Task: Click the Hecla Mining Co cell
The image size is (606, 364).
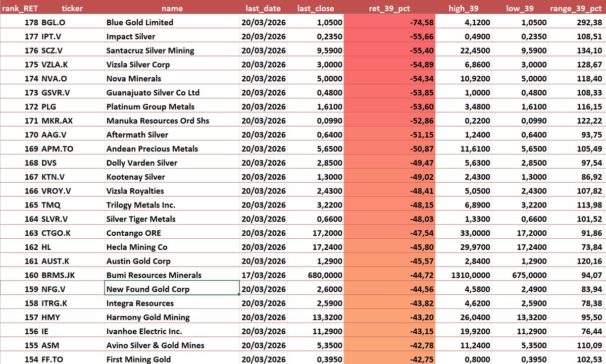Action: pos(172,247)
